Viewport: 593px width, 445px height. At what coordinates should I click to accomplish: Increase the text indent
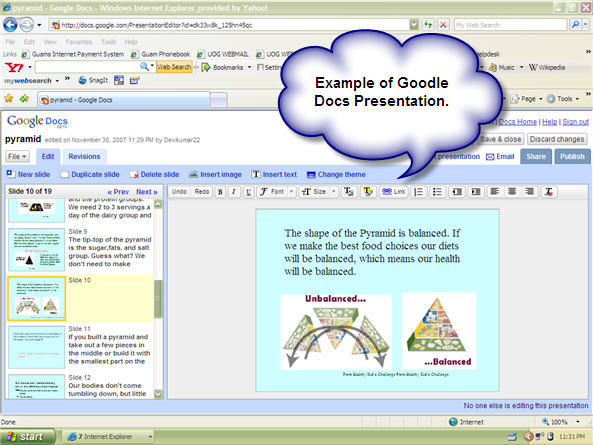click(x=476, y=192)
